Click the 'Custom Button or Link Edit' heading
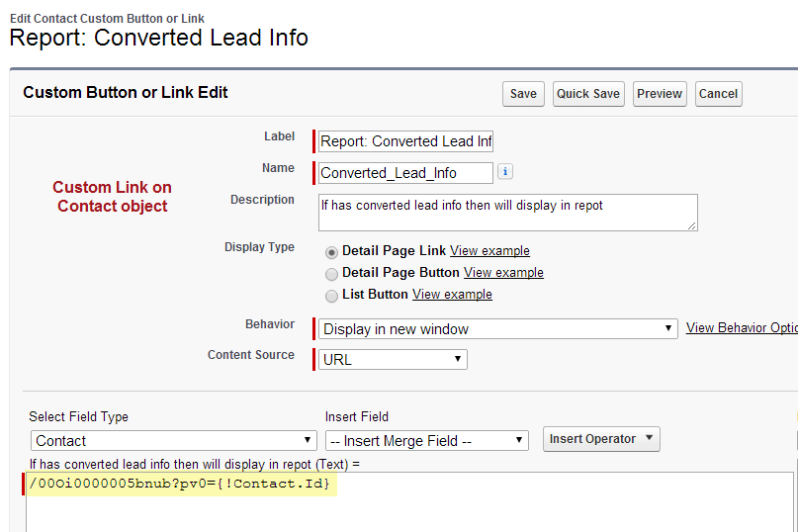 126,93
